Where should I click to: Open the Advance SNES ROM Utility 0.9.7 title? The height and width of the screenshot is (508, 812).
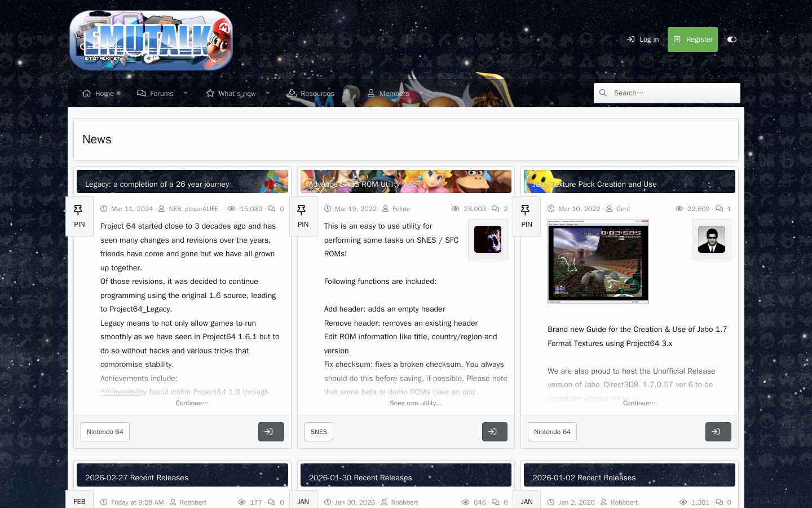pyautogui.click(x=364, y=184)
